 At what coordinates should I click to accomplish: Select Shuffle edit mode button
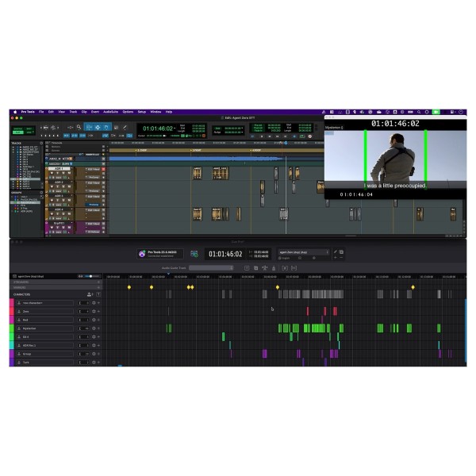(x=18, y=129)
